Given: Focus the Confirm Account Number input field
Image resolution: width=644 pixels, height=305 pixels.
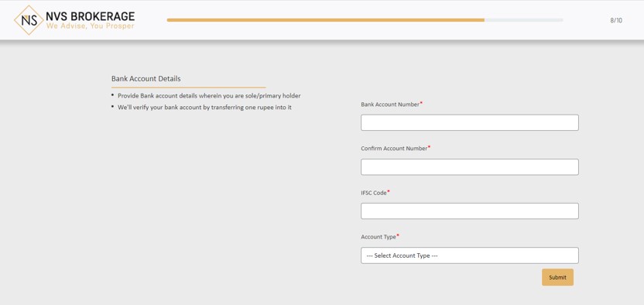Looking at the screenshot, I should point(469,167).
